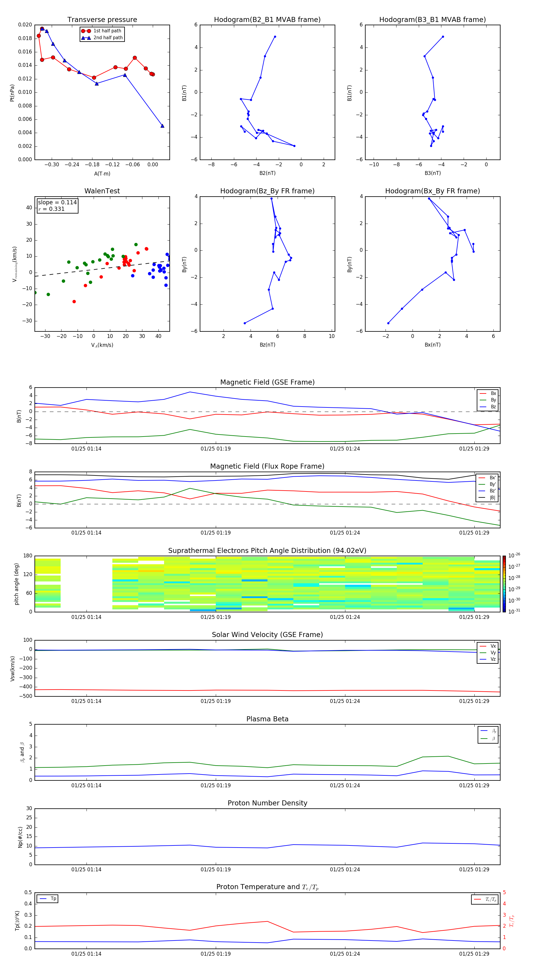
Task: Click "By'" in the Flux Rope legend
Action: tap(493, 484)
